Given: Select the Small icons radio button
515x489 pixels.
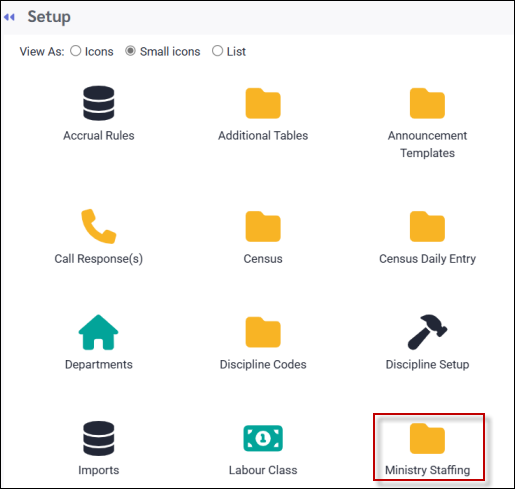Looking at the screenshot, I should coord(130,51).
